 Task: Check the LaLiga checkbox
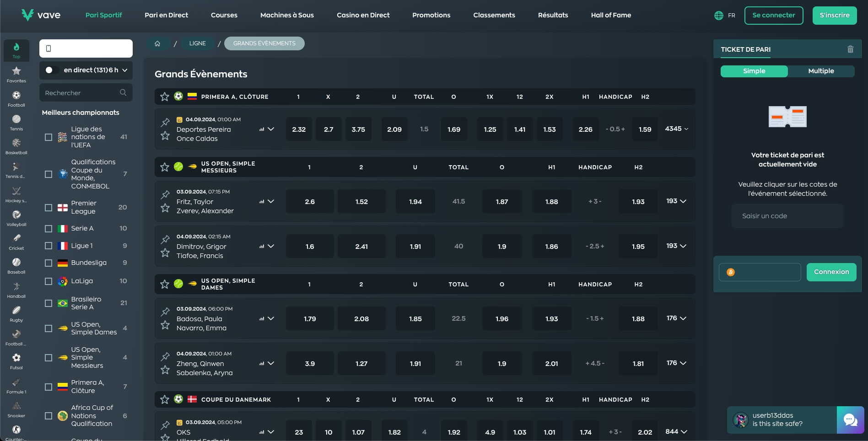pos(49,281)
